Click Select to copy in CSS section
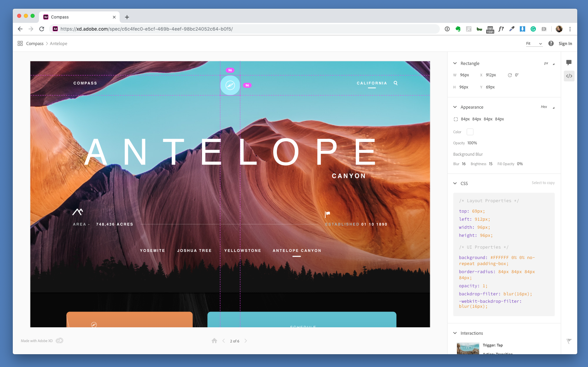 543,183
